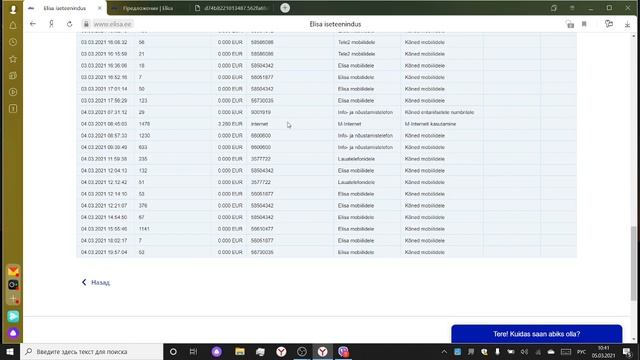This screenshot has width=640, height=360.
Task: Click the 3.200 EUR cost cell
Action: click(x=230, y=124)
